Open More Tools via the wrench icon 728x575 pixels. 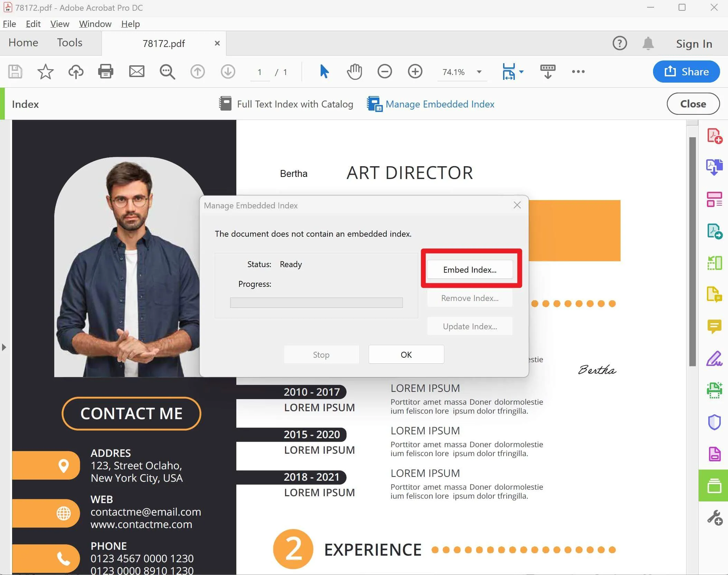[714, 517]
